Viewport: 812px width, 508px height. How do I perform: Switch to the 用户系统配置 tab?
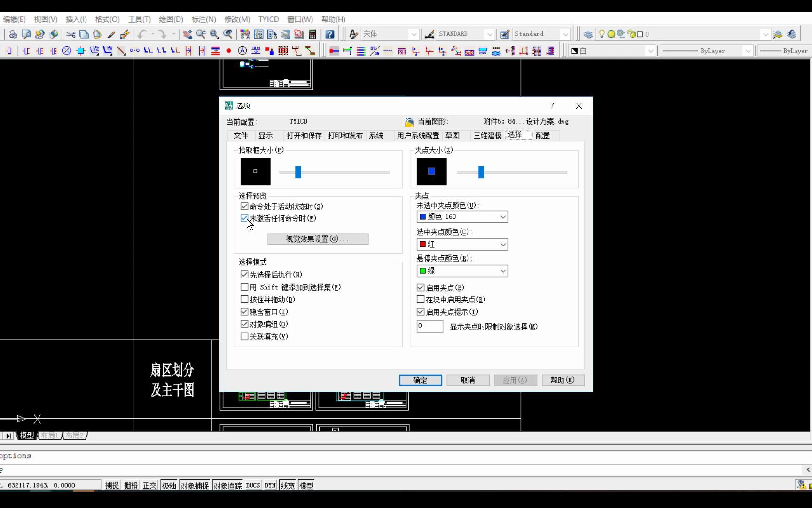tap(418, 135)
